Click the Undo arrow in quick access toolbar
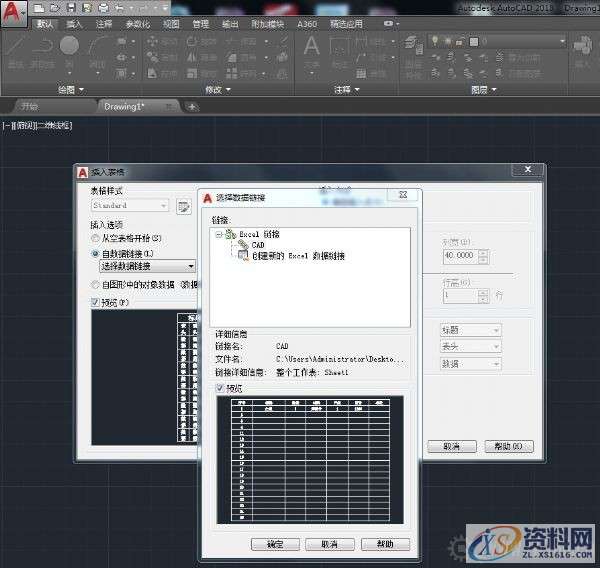This screenshot has width=600, height=568. (x=119, y=7)
